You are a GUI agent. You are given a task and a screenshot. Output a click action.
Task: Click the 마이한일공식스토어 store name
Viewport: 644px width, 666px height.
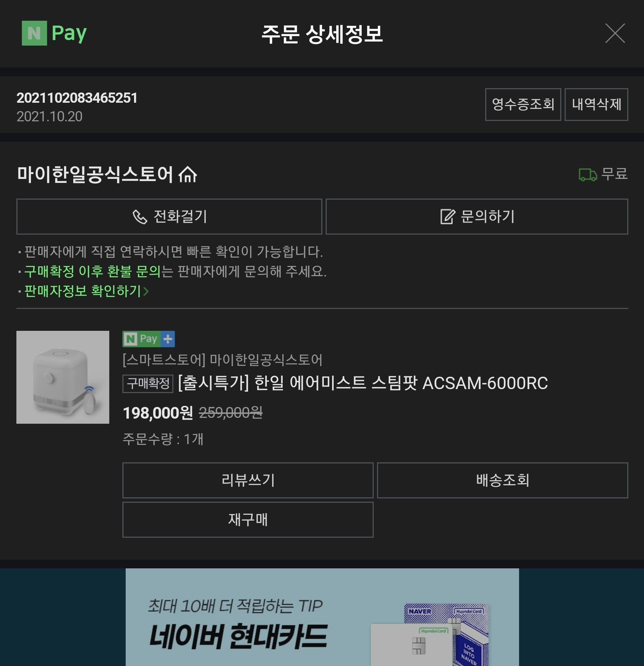[x=95, y=174]
